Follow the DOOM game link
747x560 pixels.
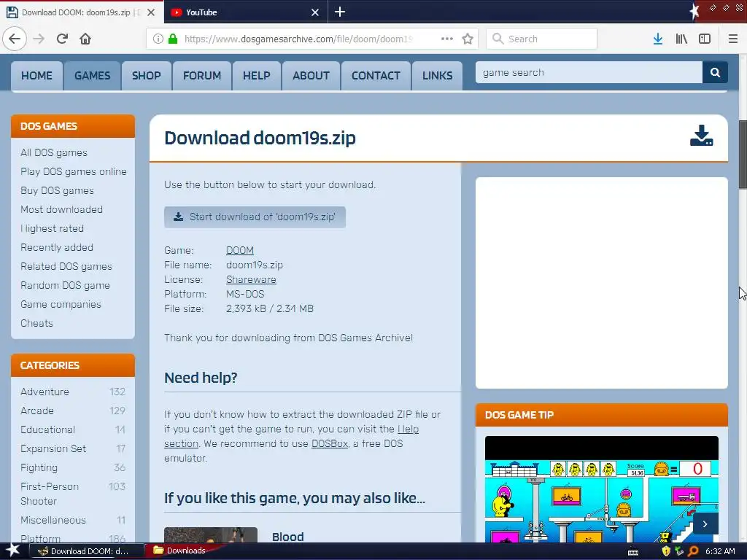[239, 251]
